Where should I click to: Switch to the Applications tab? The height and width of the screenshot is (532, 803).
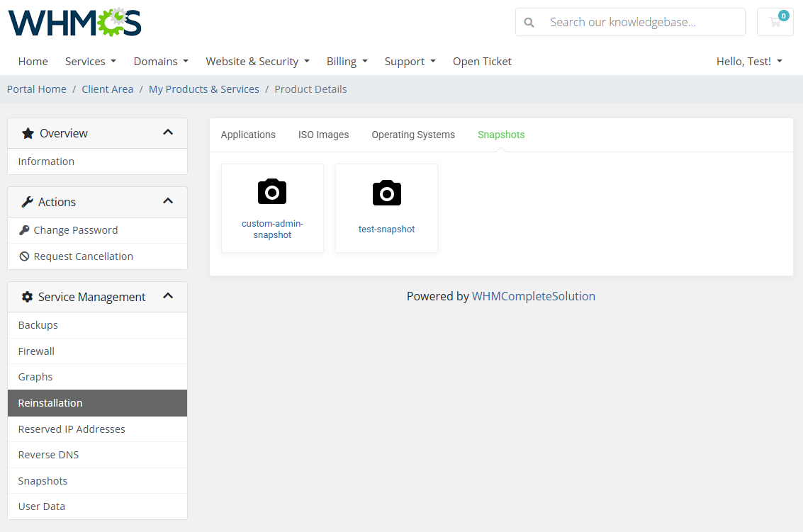[248, 135]
